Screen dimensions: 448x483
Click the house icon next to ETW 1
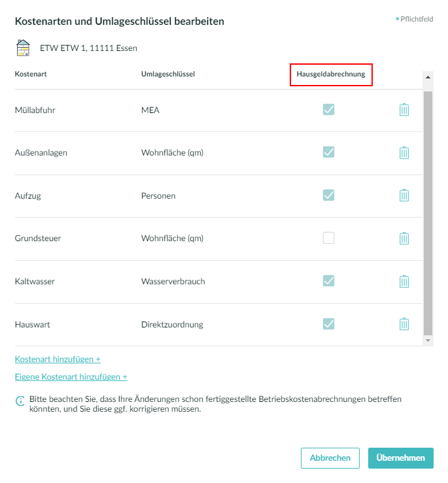tap(23, 48)
